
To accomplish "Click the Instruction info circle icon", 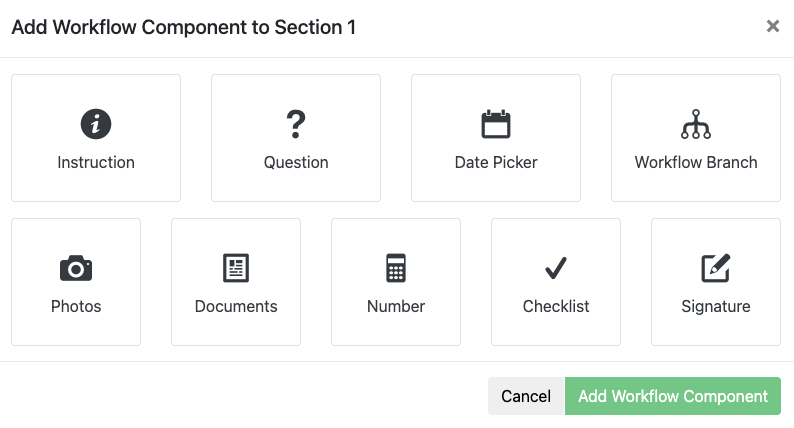I will coord(96,124).
